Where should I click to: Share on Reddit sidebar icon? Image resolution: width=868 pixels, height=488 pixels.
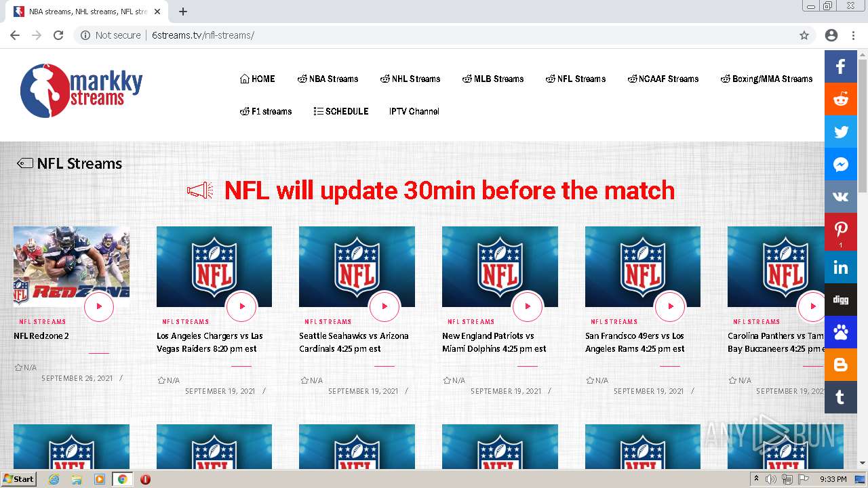[841, 99]
